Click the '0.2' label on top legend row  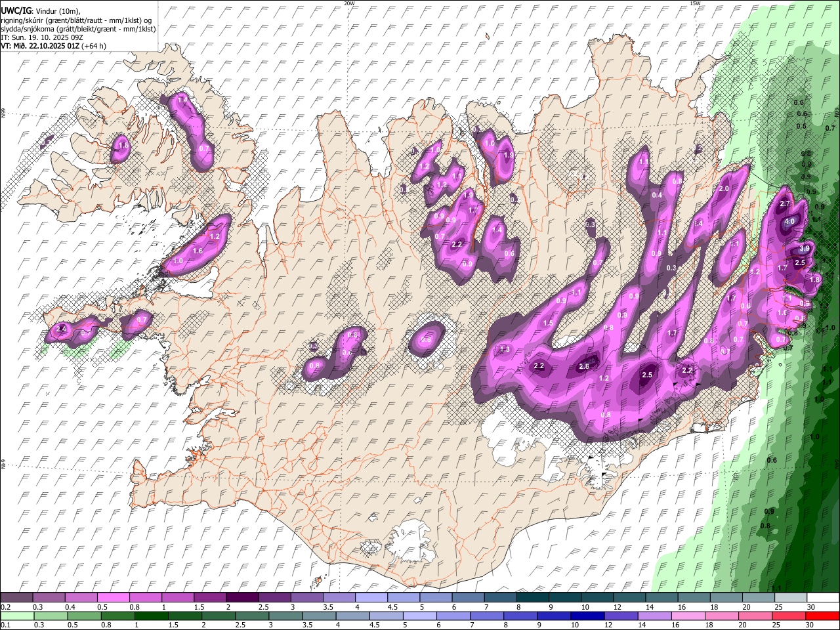[x=5, y=608]
